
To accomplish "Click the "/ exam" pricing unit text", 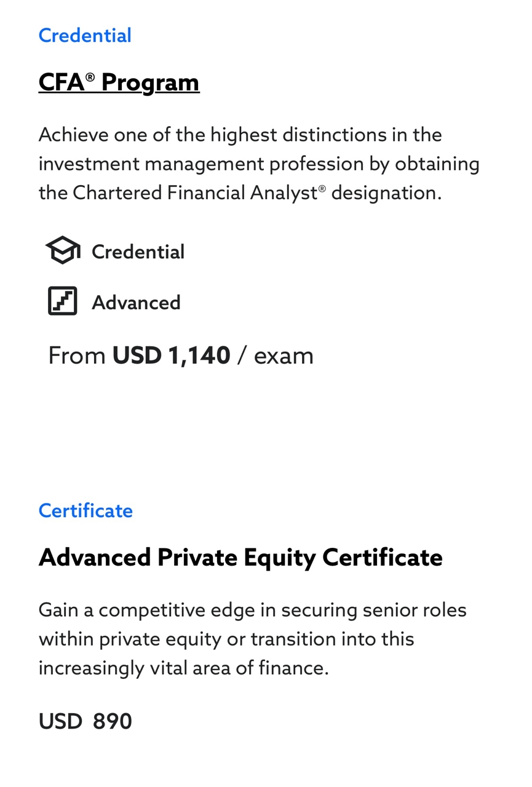I will (276, 355).
